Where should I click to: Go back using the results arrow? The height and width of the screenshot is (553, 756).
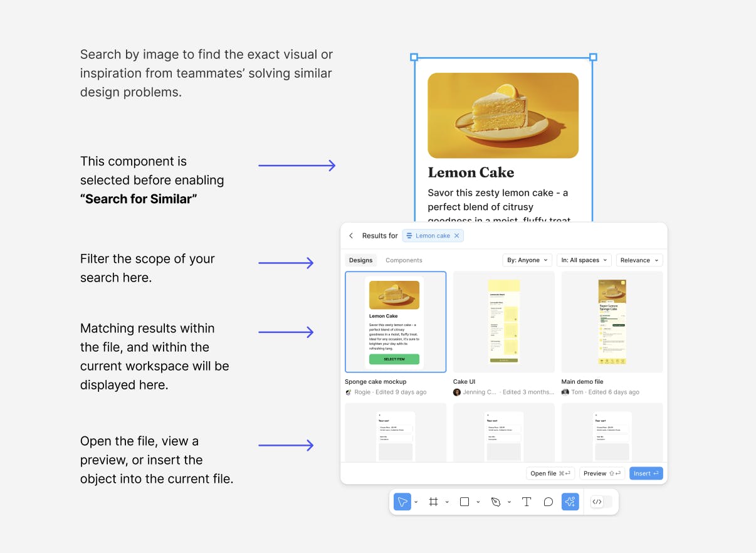coord(351,236)
